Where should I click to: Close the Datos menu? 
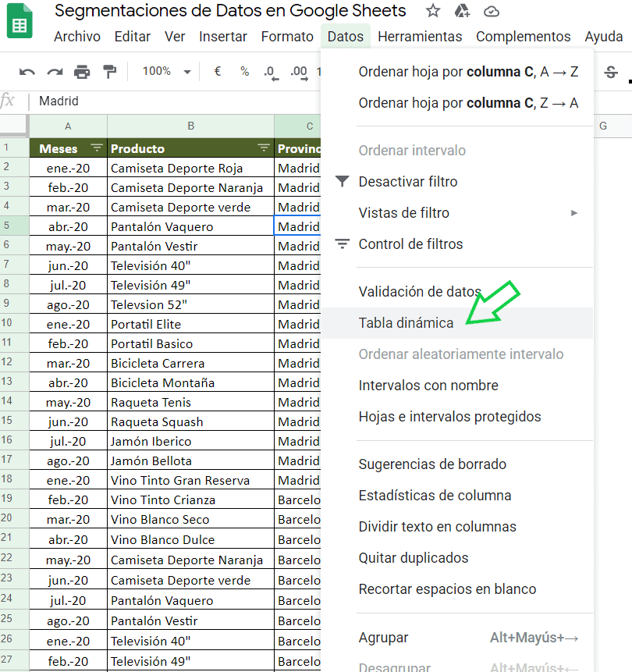346,37
